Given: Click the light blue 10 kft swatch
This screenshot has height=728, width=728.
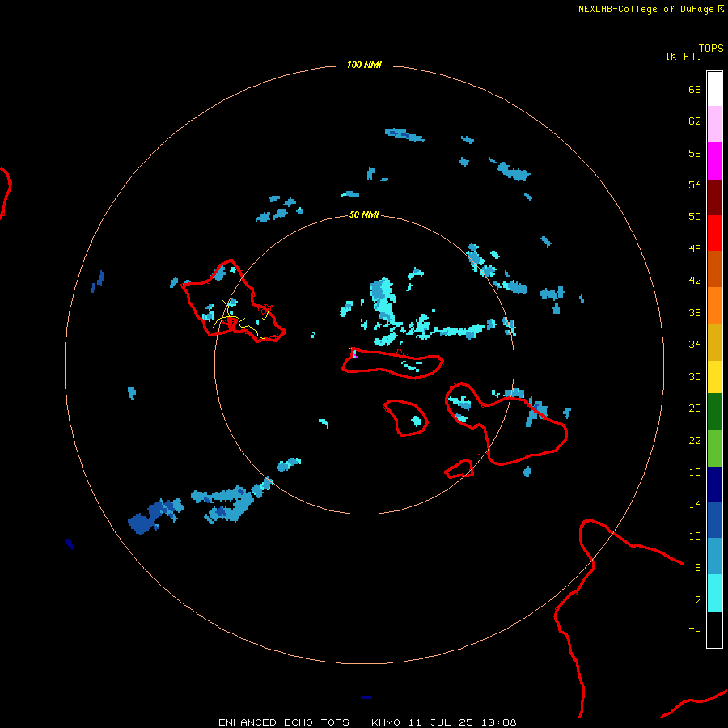Looking at the screenshot, I should (x=714, y=557).
